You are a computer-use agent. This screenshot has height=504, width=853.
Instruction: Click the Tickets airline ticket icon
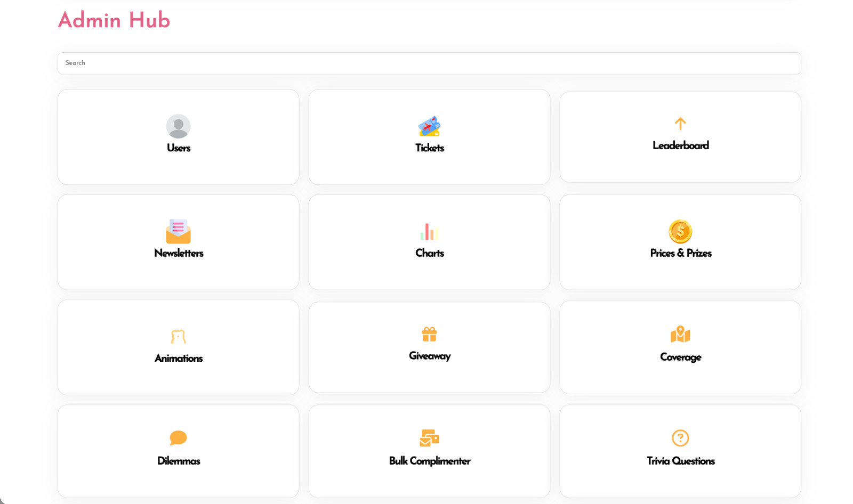(x=429, y=126)
